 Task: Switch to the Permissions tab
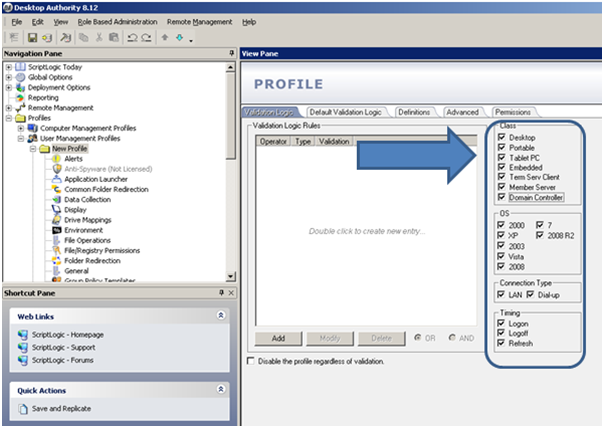[x=513, y=112]
